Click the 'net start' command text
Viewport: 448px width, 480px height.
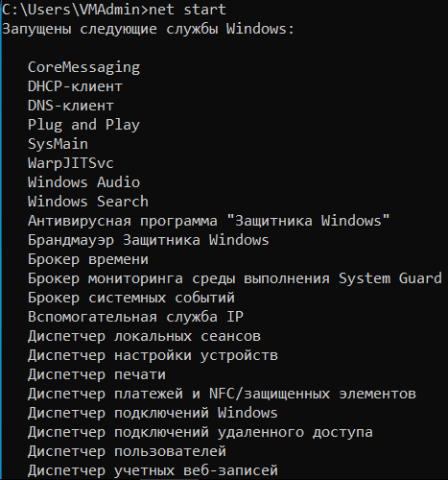tap(187, 10)
